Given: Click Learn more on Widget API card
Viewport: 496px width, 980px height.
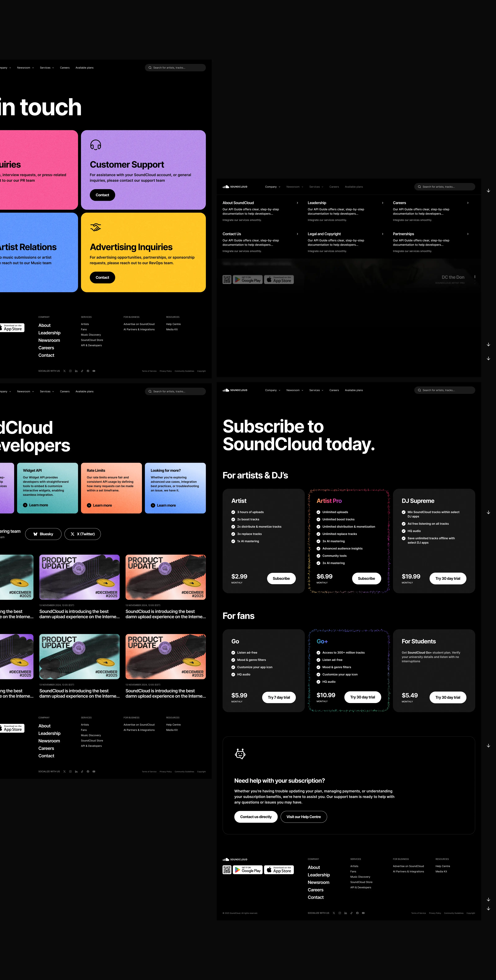Looking at the screenshot, I should pyautogui.click(x=35, y=505).
